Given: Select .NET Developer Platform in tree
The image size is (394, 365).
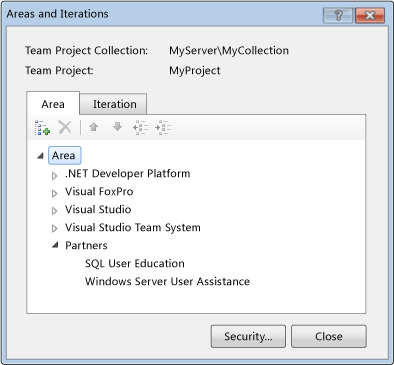Looking at the screenshot, I should pyautogui.click(x=127, y=174).
